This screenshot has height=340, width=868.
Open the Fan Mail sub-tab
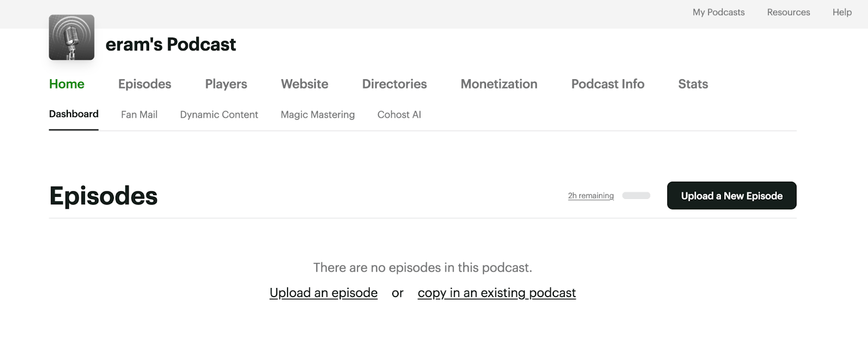click(x=139, y=114)
